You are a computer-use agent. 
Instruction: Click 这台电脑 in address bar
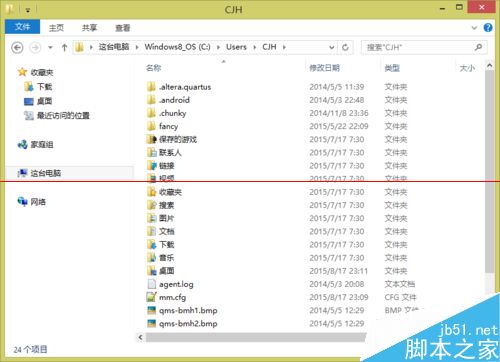114,47
